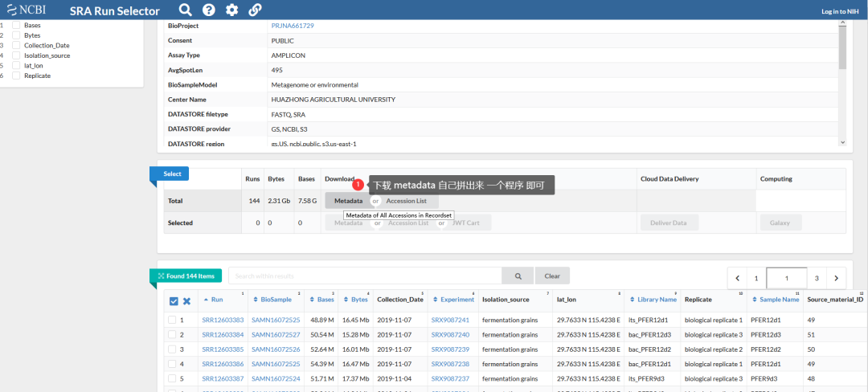The image size is (868, 392).
Task: Click the JWT Cart button
Action: coord(466,223)
